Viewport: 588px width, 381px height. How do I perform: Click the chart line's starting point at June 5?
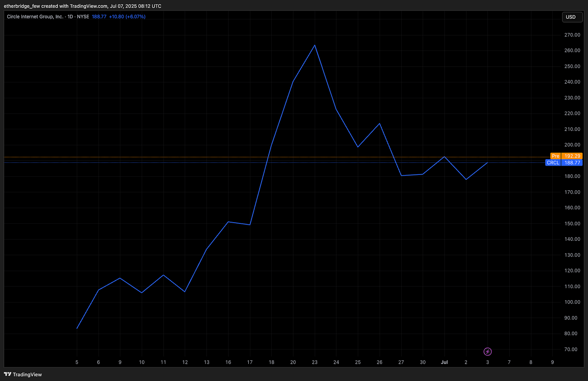pyautogui.click(x=77, y=328)
